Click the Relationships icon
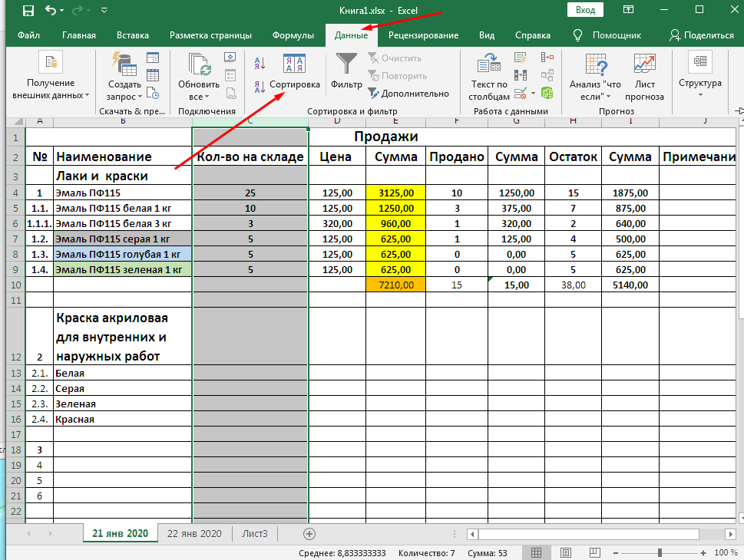This screenshot has height=560, width=744. click(x=547, y=75)
